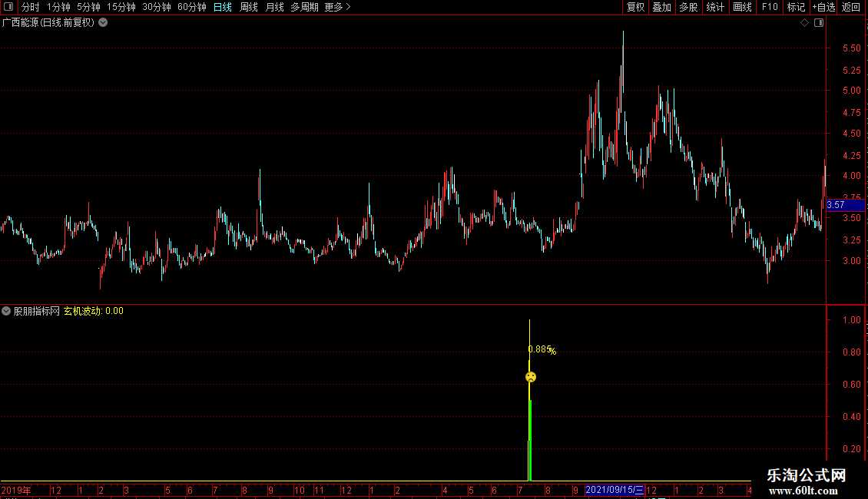Activate the 画线 drawing tool
The image size is (868, 499).
[x=742, y=7]
